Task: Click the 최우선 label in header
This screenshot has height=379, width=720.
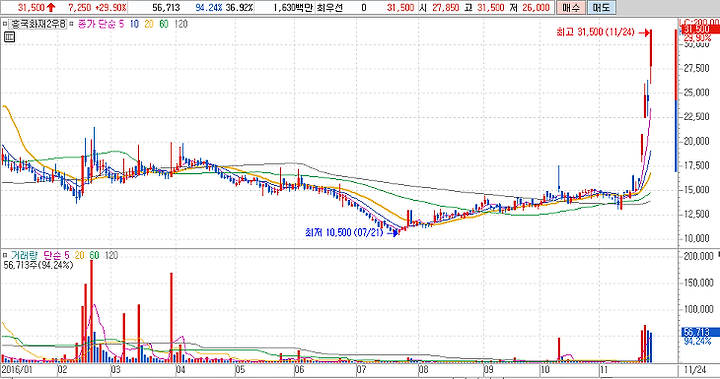Action: pyautogui.click(x=329, y=7)
